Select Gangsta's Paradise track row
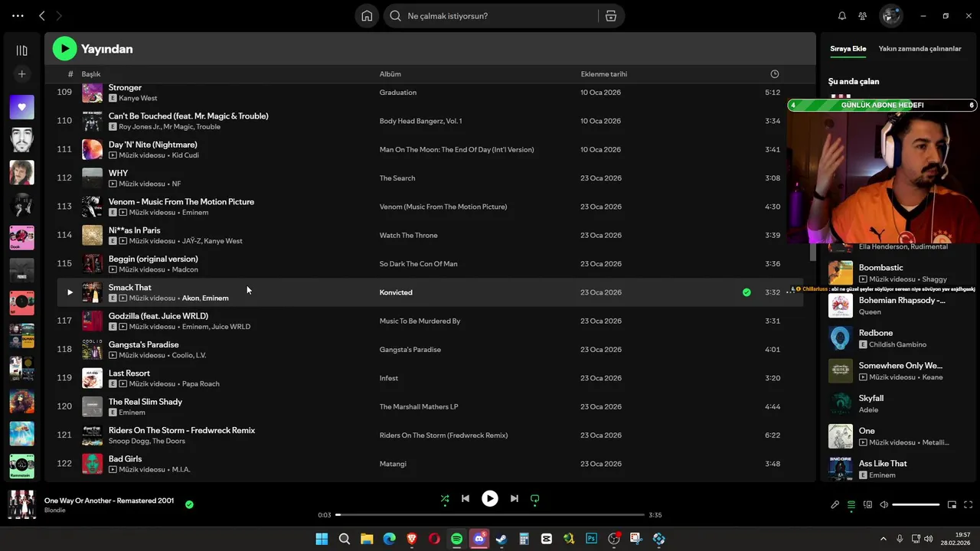Viewport: 980px width, 551px height. (430, 350)
